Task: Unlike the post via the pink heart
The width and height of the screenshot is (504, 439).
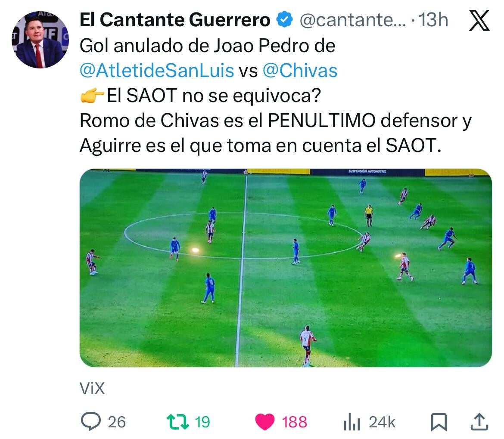Action: (x=264, y=422)
